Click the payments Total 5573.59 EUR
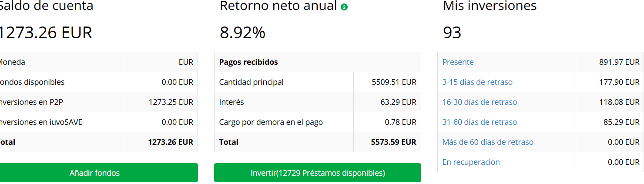644x184 pixels. click(393, 142)
